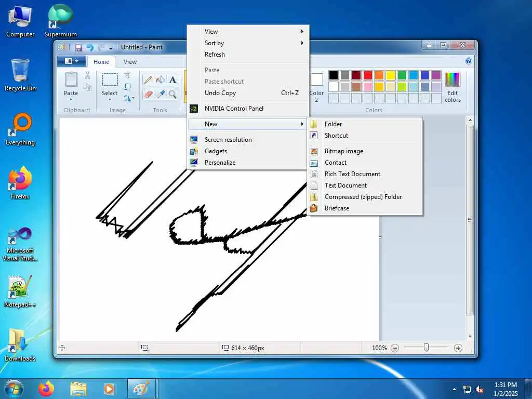Open Paint Help via the question mark icon
The width and height of the screenshot is (532, 399).
point(469,61)
